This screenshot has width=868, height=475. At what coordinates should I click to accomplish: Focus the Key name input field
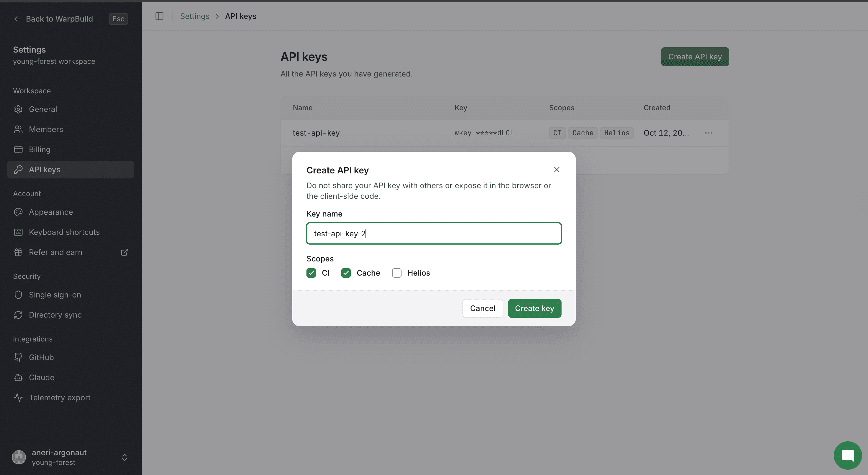434,233
